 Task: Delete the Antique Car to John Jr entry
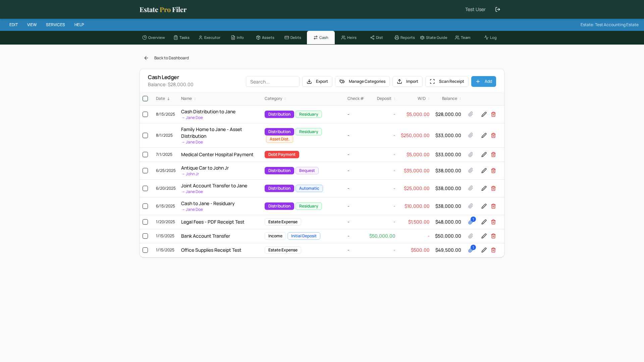coord(493,171)
